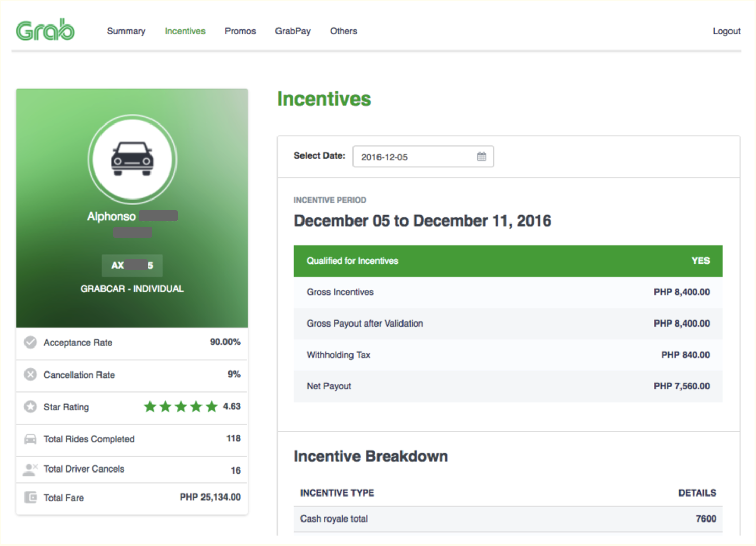Open the calendar date picker icon
The image size is (756, 546).
tap(482, 156)
